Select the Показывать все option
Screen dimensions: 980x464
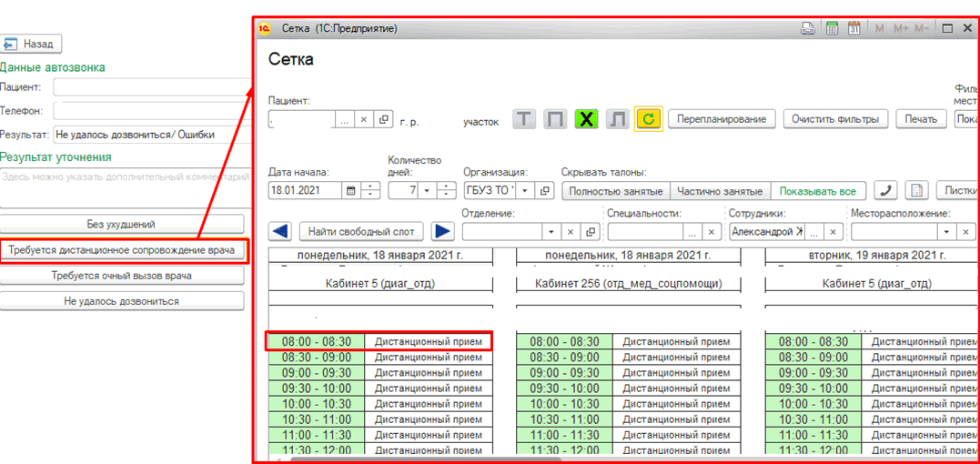(x=817, y=191)
